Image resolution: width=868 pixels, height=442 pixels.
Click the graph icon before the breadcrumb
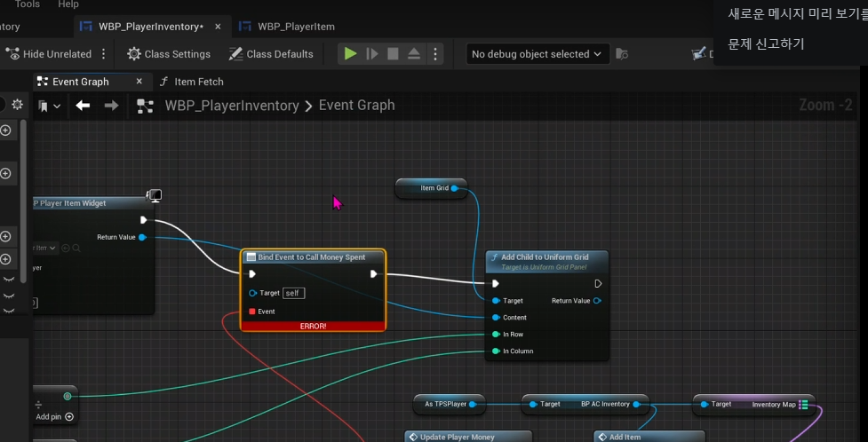point(145,106)
